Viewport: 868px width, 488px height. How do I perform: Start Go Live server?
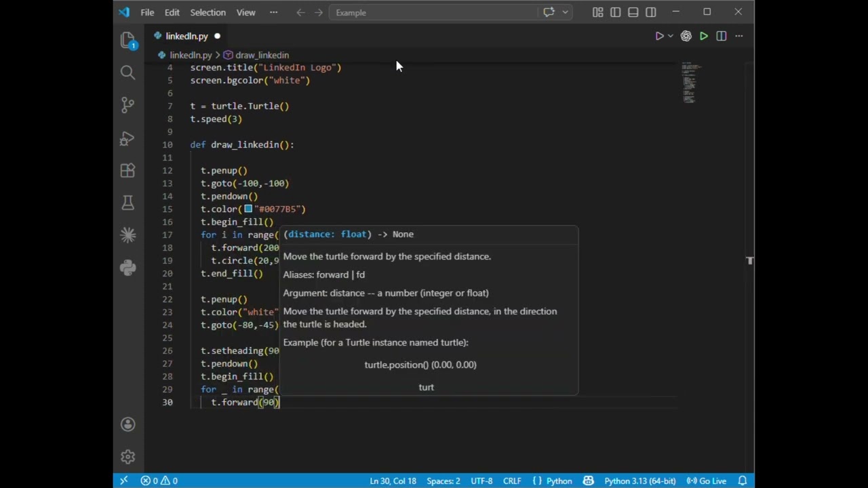pyautogui.click(x=707, y=481)
